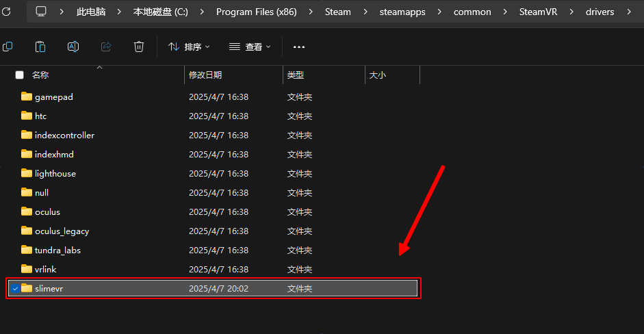Click the refresh icon beside the address bar

pyautogui.click(x=7, y=12)
